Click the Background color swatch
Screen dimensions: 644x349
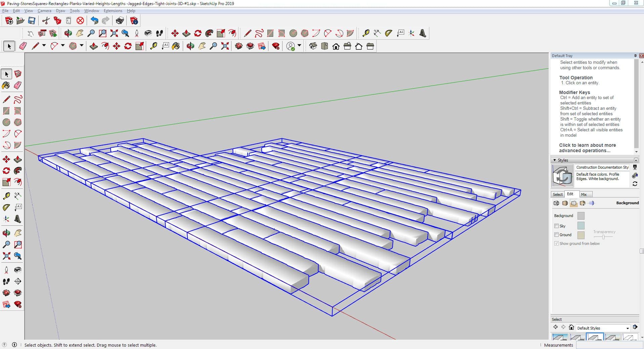point(581,216)
